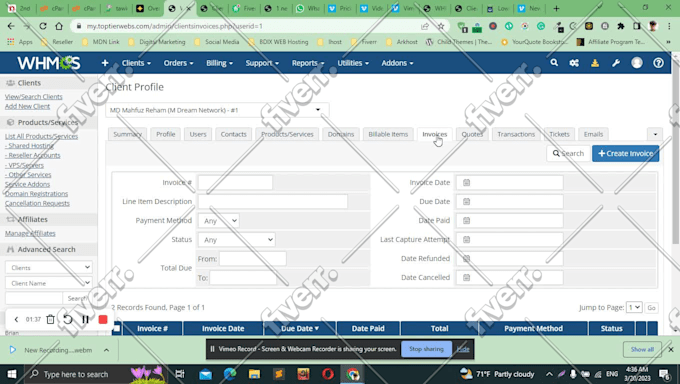Delete recording with trash icon

[50, 319]
